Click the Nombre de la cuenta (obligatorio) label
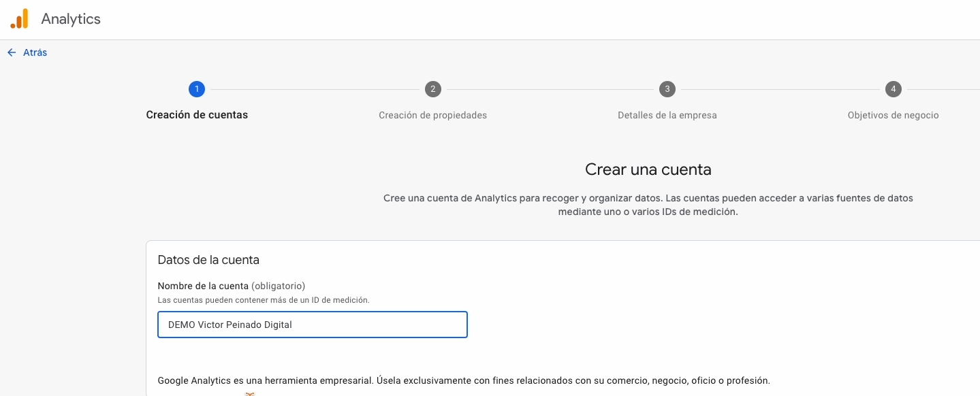Screen dimensions: 980x396 [x=232, y=286]
